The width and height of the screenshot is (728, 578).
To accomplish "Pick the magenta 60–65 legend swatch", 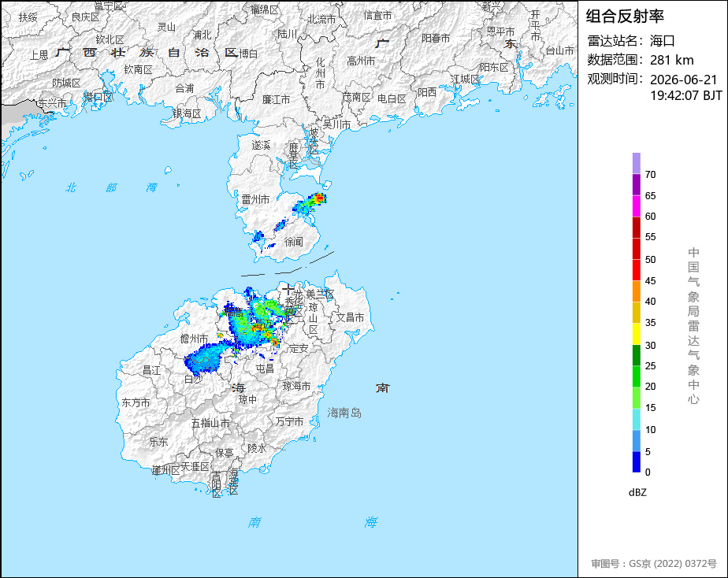I will (636, 206).
